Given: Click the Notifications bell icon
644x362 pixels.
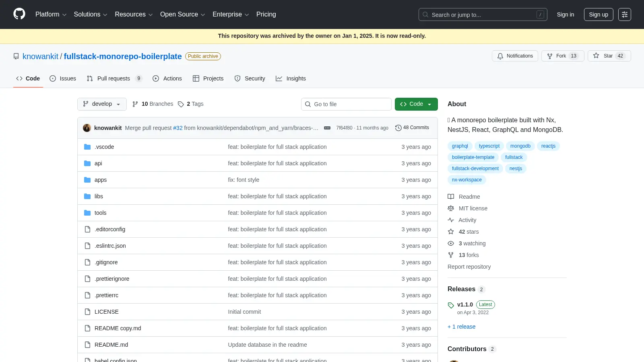Looking at the screenshot, I should point(500,56).
